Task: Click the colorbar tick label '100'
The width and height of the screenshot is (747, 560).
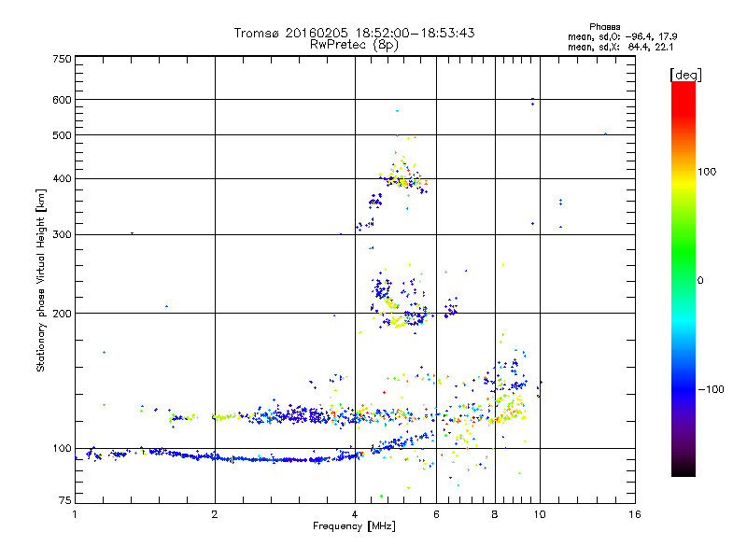Action: click(707, 172)
